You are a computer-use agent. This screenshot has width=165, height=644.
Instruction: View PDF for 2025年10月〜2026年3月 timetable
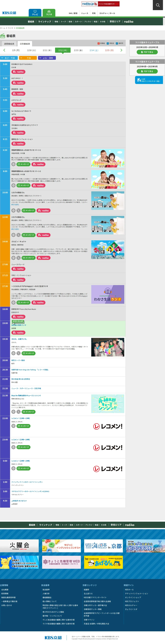147,52
